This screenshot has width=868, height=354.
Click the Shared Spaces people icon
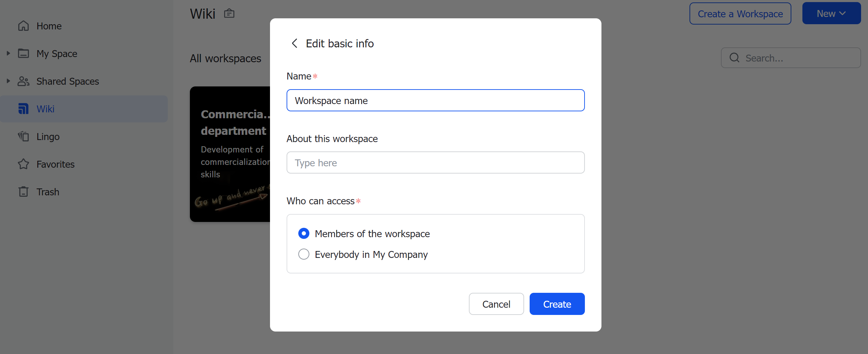click(23, 81)
